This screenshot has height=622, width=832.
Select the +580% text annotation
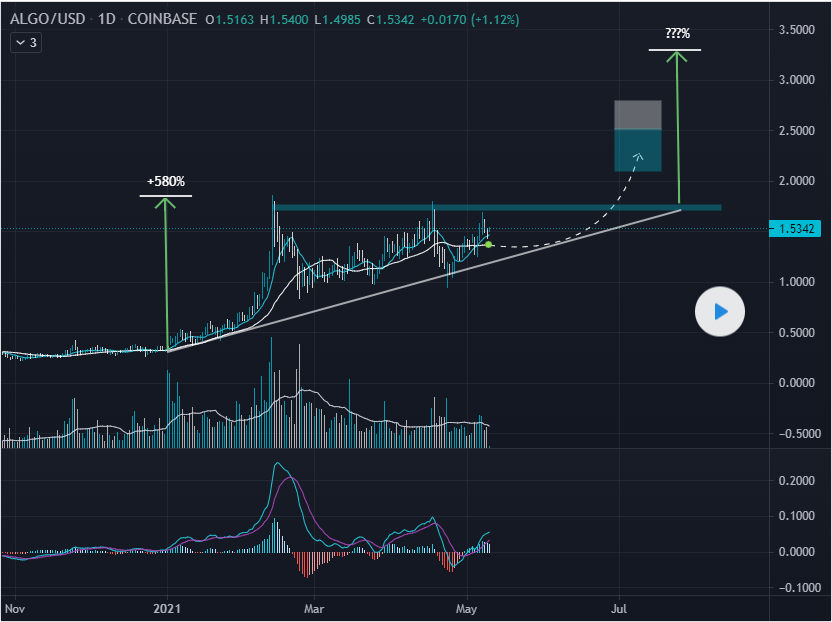[166, 182]
